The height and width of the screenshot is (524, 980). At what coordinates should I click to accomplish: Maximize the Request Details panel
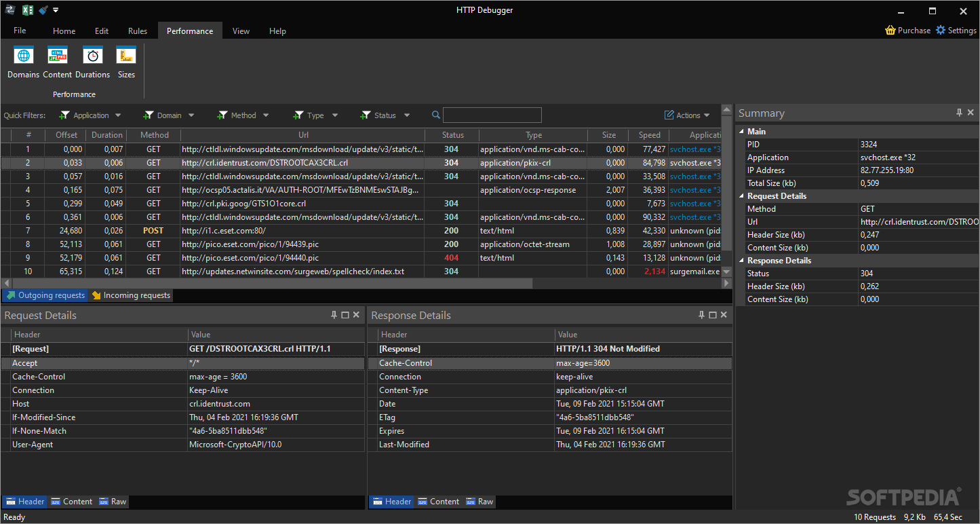click(x=345, y=315)
